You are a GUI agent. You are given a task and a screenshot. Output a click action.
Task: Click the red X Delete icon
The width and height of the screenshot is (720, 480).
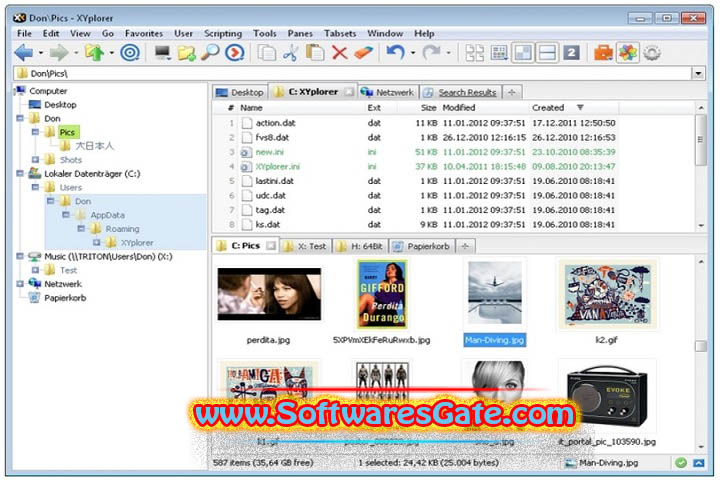(x=339, y=53)
